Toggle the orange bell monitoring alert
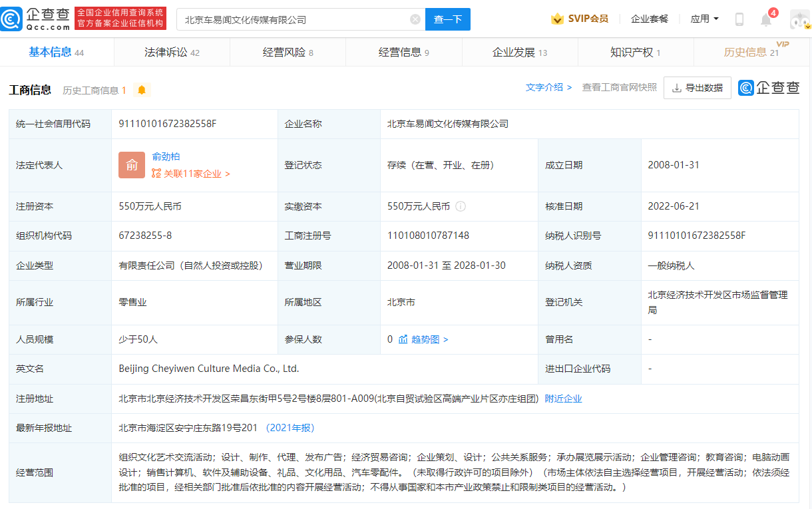This screenshot has height=509, width=812. 142,90
